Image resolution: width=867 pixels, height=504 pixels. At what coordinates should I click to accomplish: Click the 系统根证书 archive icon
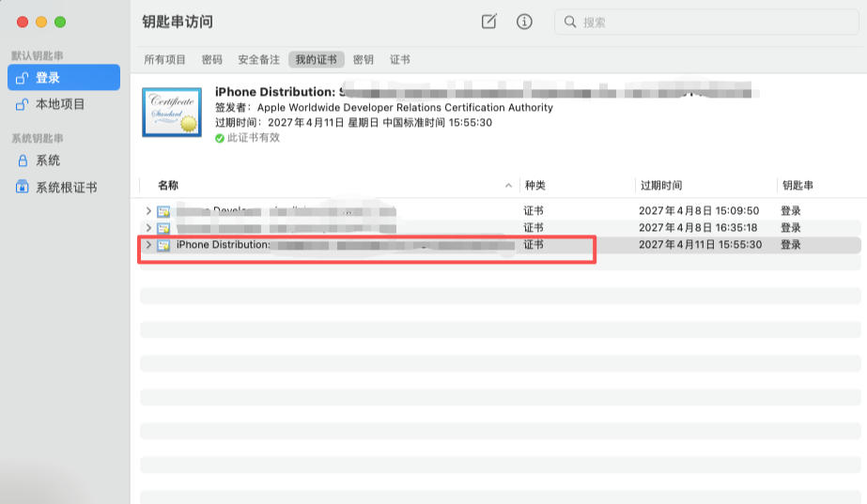click(23, 187)
